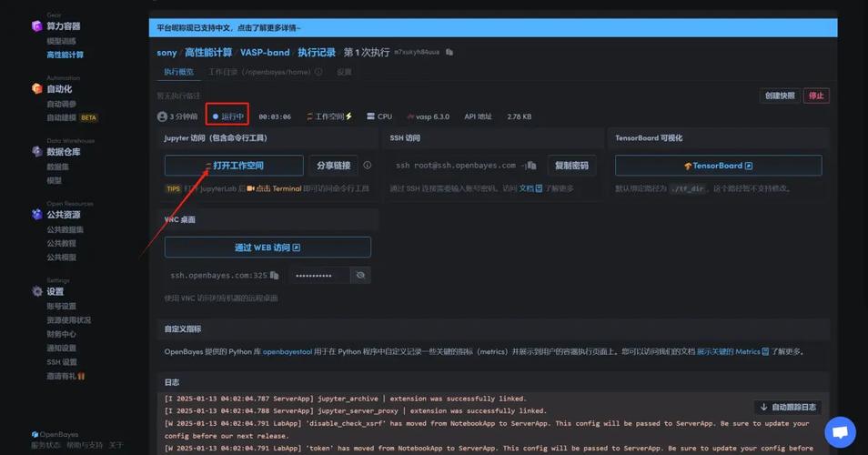The image size is (868, 455).
Task: Open 数据集 in the sidebar
Action: pos(57,167)
